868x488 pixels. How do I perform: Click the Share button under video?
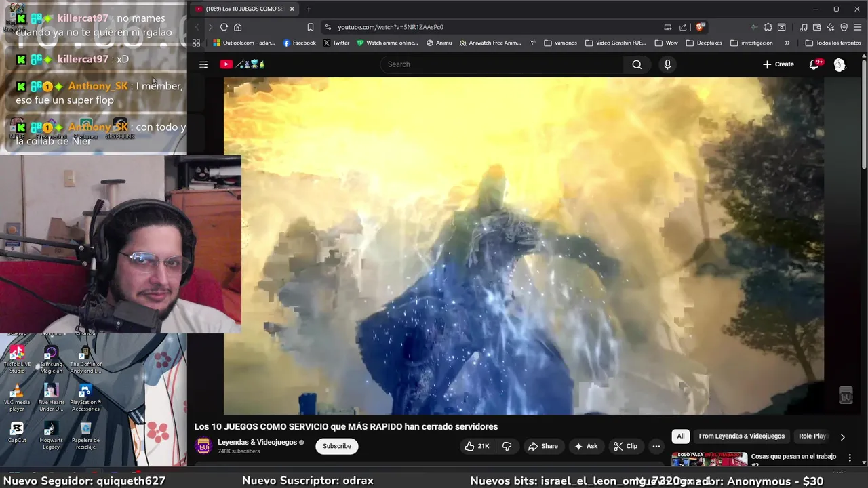542,446
